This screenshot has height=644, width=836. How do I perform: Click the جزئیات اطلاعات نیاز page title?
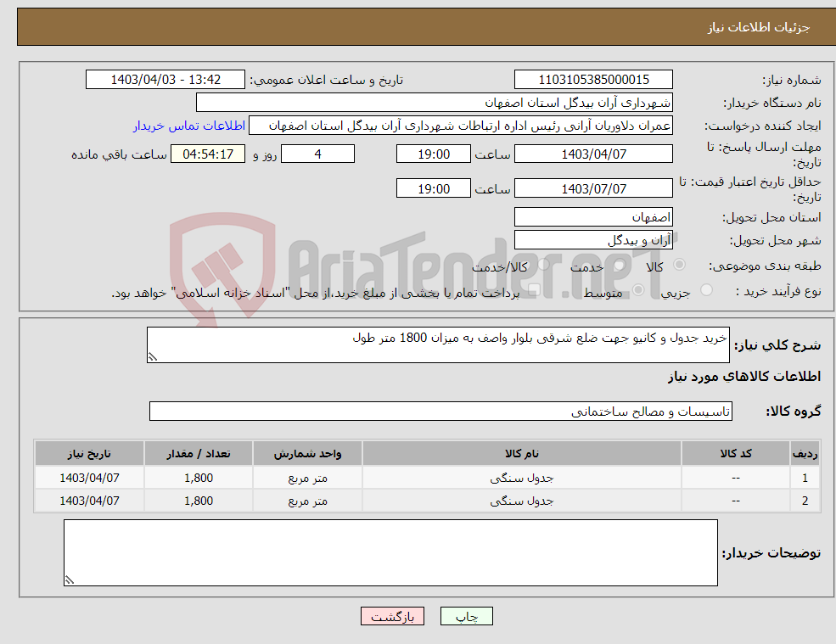[x=759, y=27]
